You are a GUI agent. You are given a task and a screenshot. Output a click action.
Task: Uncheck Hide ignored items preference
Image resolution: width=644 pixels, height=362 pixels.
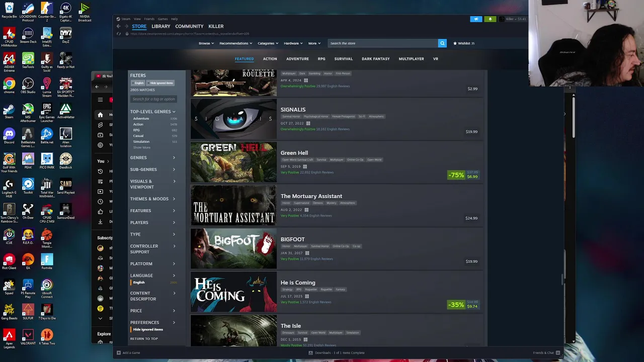point(148,329)
